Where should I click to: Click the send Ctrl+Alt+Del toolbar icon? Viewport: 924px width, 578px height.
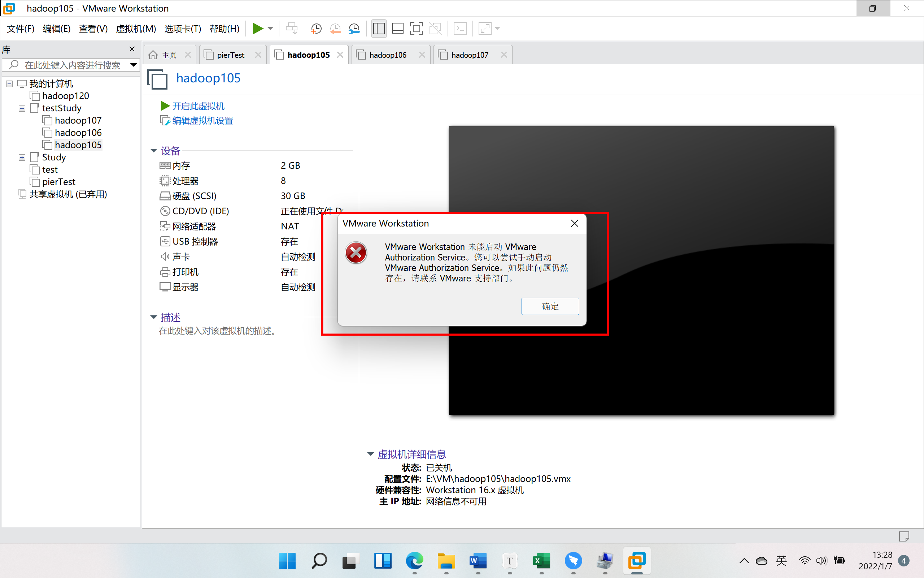(x=292, y=28)
